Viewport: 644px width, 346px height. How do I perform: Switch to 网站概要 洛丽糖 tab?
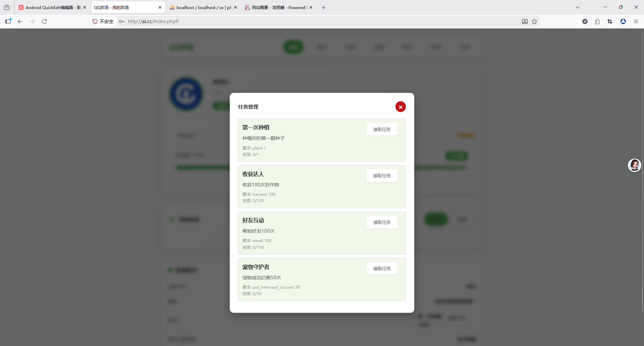tap(277, 7)
